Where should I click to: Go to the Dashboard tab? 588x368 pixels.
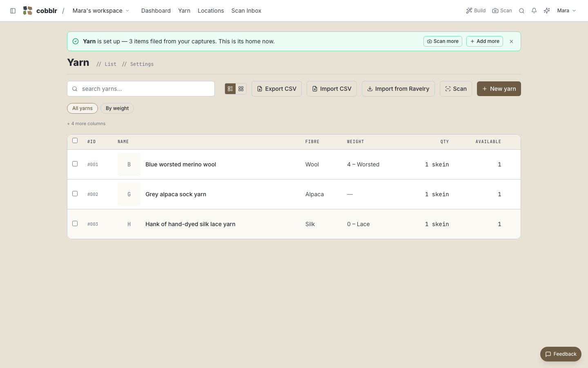point(156,11)
